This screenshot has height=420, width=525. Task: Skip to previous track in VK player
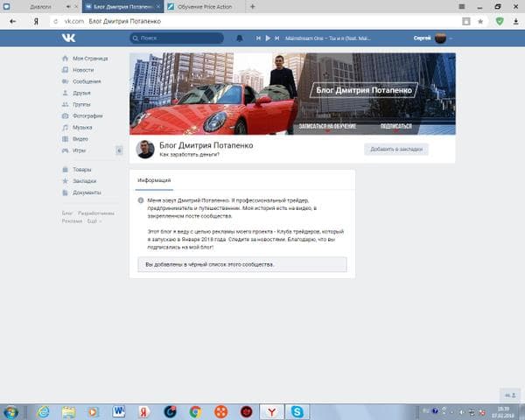[x=258, y=38]
